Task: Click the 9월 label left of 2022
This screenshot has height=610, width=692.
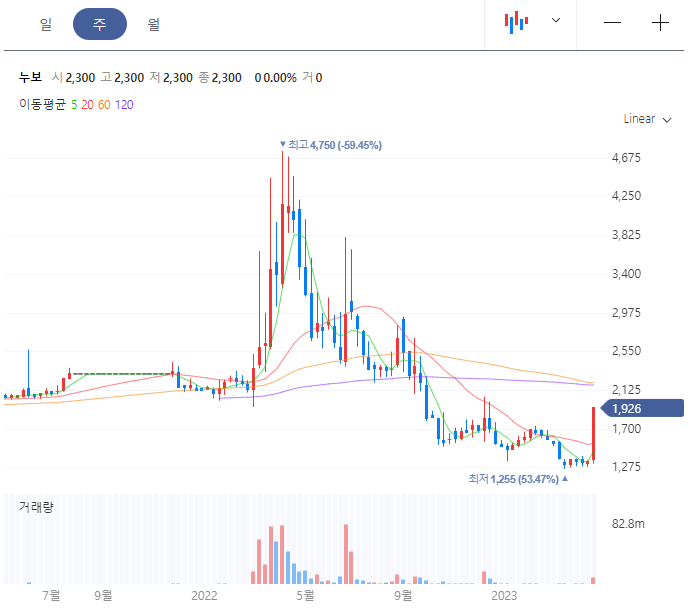Action: [x=103, y=596]
